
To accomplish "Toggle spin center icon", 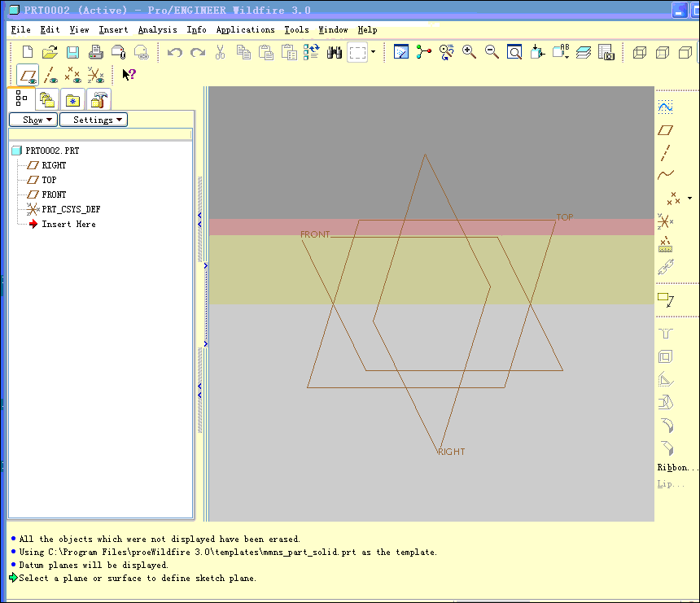I will click(423, 52).
